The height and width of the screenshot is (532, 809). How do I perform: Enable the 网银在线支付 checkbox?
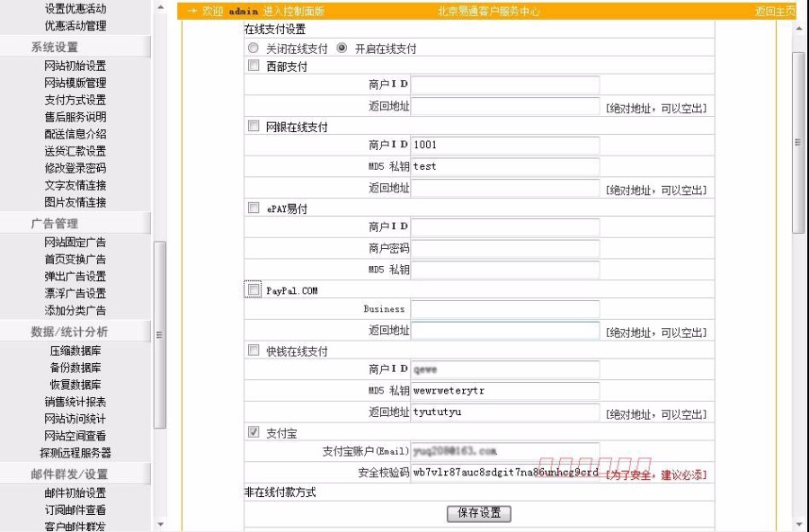(x=253, y=126)
